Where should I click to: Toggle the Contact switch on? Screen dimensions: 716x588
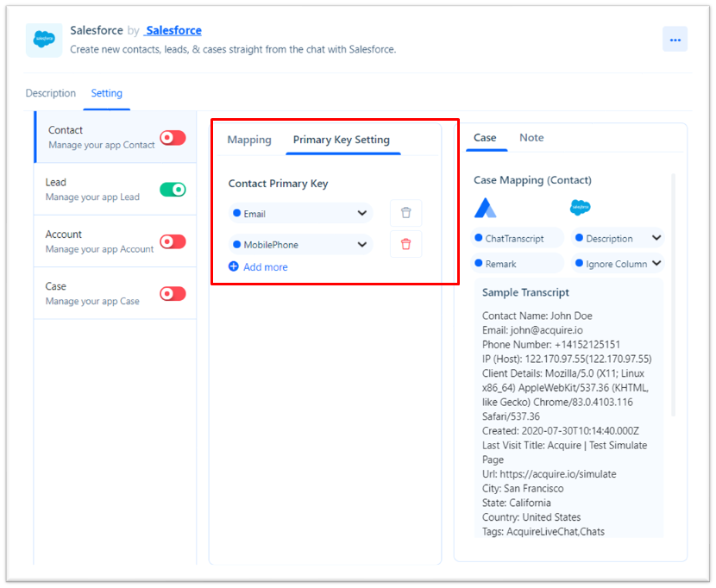click(x=173, y=137)
